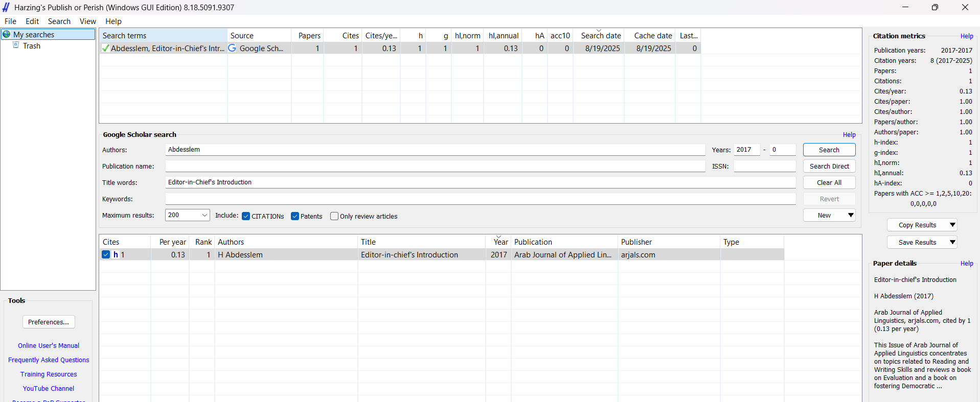The width and height of the screenshot is (980, 402).
Task: Click the Authors input field
Action: 435,150
